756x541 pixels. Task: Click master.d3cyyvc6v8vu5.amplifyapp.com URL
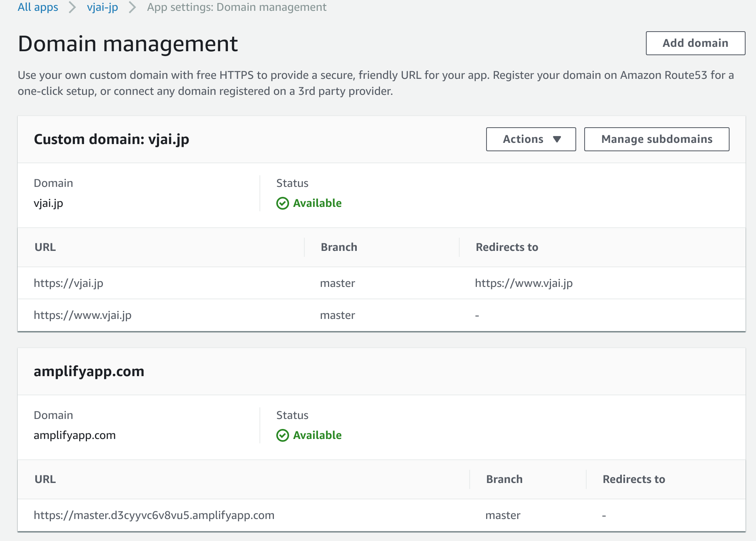[x=154, y=515]
